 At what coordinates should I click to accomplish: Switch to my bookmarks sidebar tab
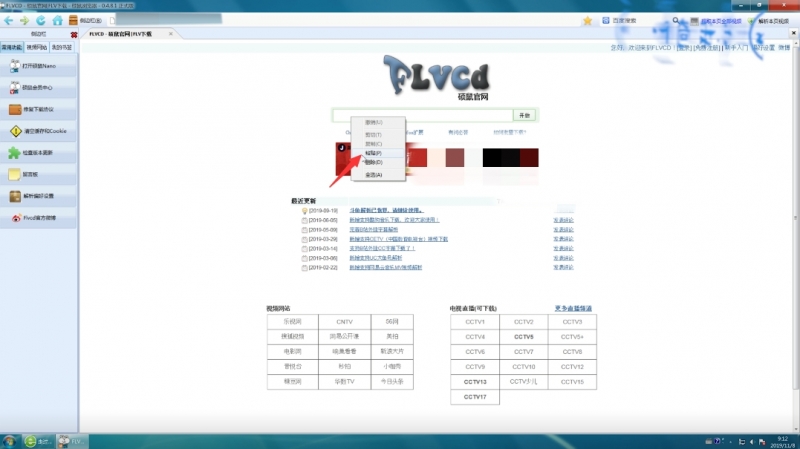click(x=62, y=47)
